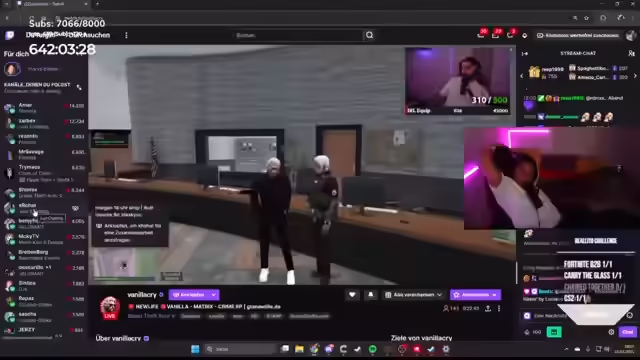The width and height of the screenshot is (640, 360).
Task: Click the vanillacry channel LIVE avatar
Action: (110, 307)
